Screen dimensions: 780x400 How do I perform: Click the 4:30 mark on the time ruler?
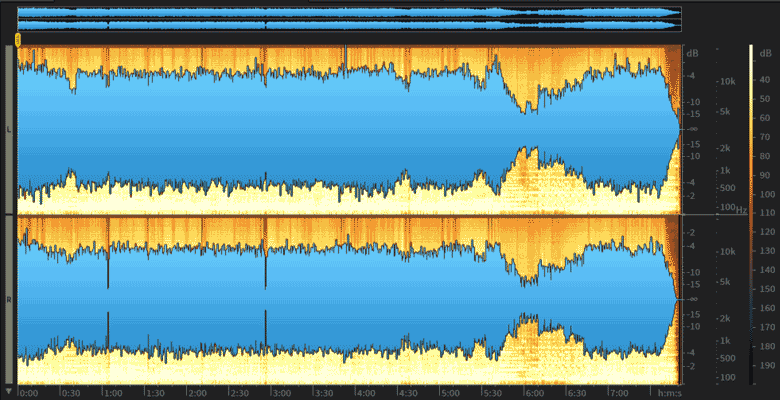point(409,393)
